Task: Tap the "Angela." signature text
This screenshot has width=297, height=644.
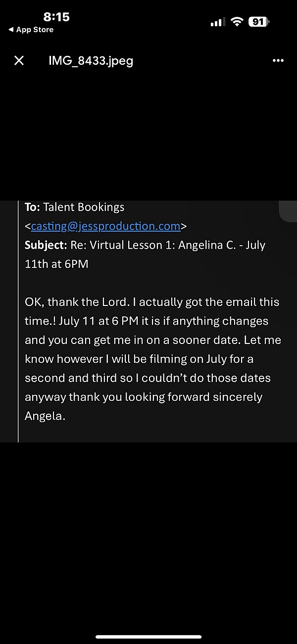Action: (x=45, y=416)
